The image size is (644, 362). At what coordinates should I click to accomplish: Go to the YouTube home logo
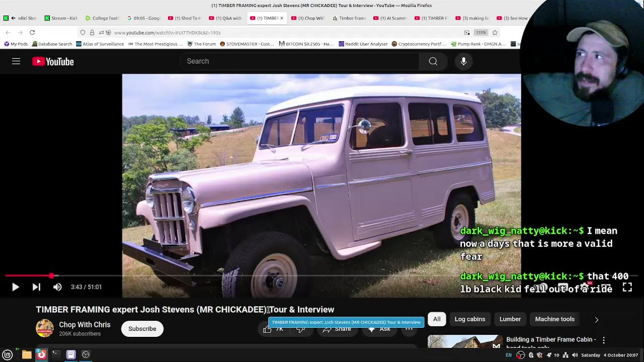[x=53, y=61]
